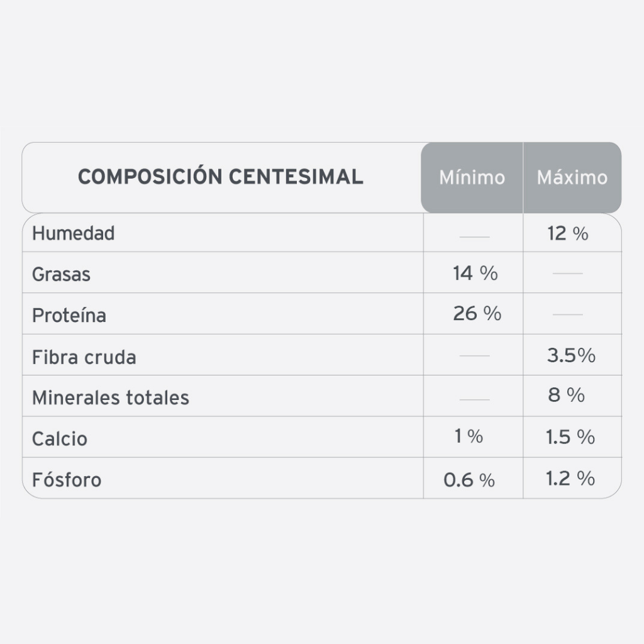Click the 1 % Calcio minimum value

(469, 436)
